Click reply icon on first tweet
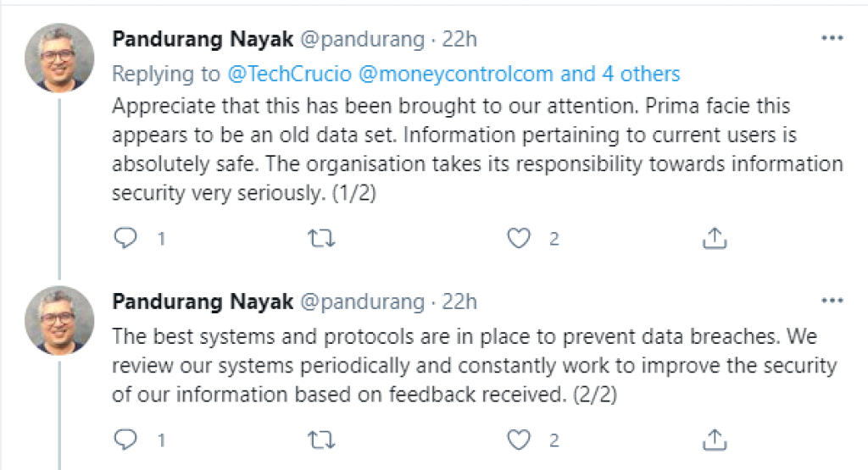The width and height of the screenshot is (868, 470). [125, 239]
